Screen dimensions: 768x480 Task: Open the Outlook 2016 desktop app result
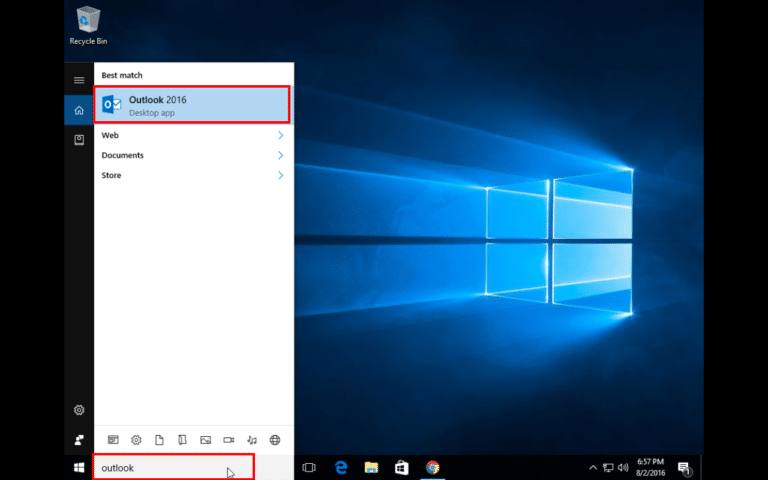coord(192,105)
